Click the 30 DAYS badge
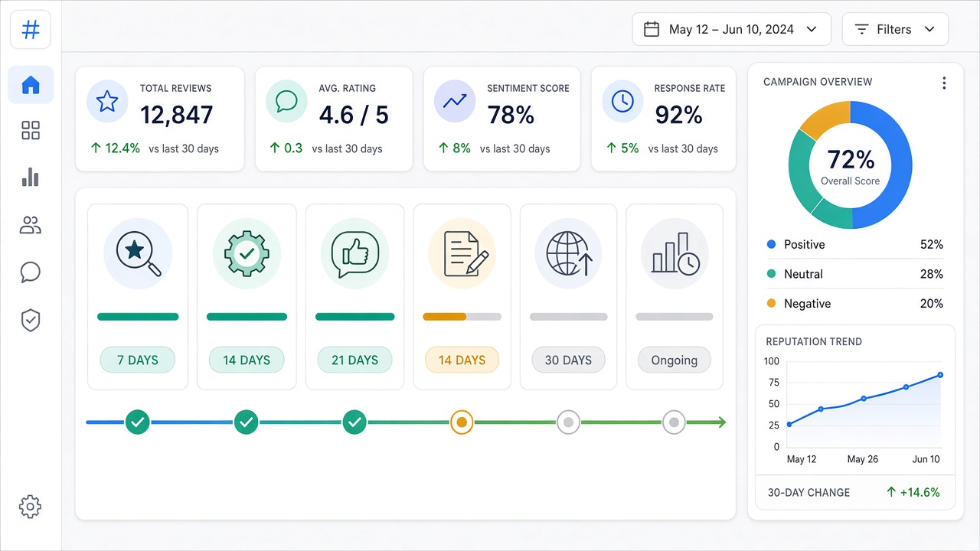The height and width of the screenshot is (551, 980). pos(568,360)
